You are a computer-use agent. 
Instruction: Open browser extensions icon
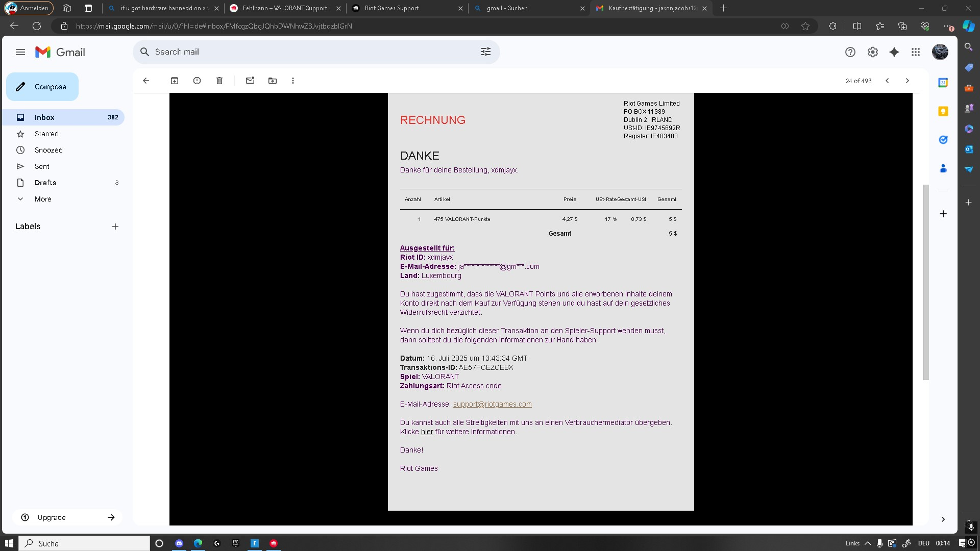[832, 26]
